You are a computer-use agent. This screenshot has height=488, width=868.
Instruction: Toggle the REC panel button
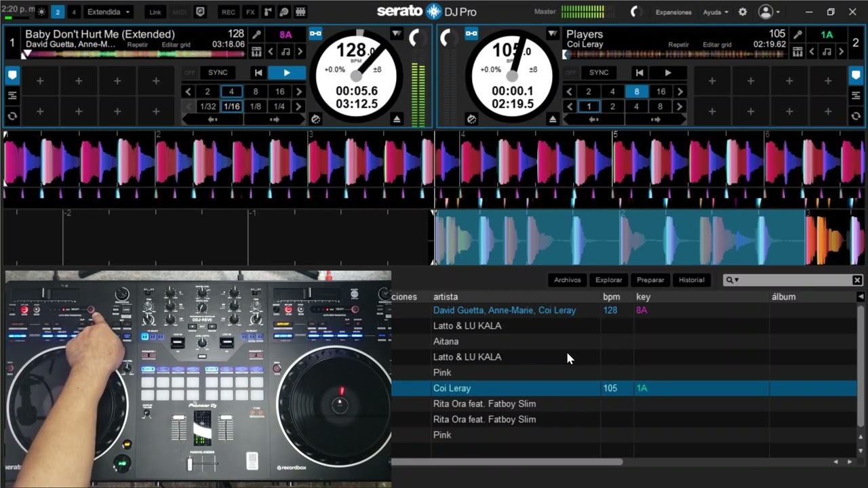click(229, 12)
